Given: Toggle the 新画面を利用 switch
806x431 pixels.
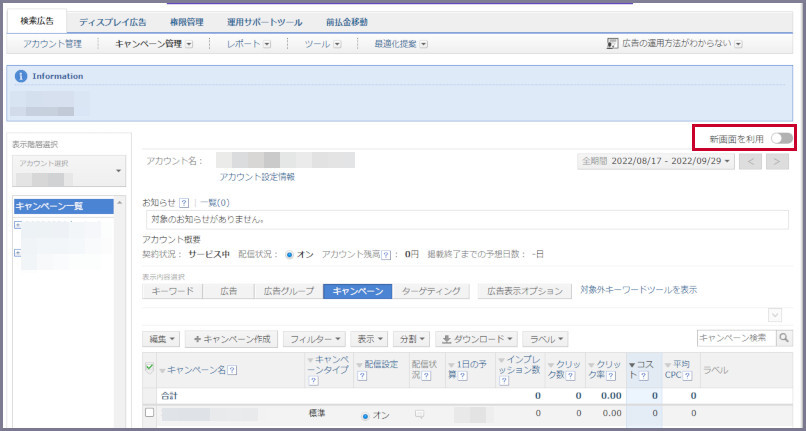Looking at the screenshot, I should coord(781,138).
